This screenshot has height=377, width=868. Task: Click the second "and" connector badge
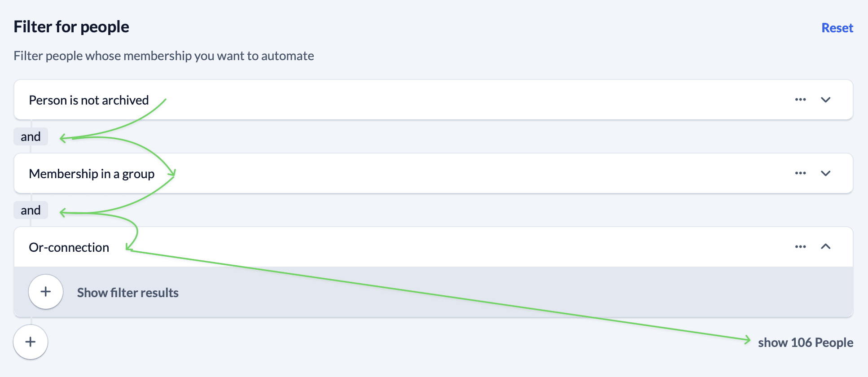click(x=31, y=210)
